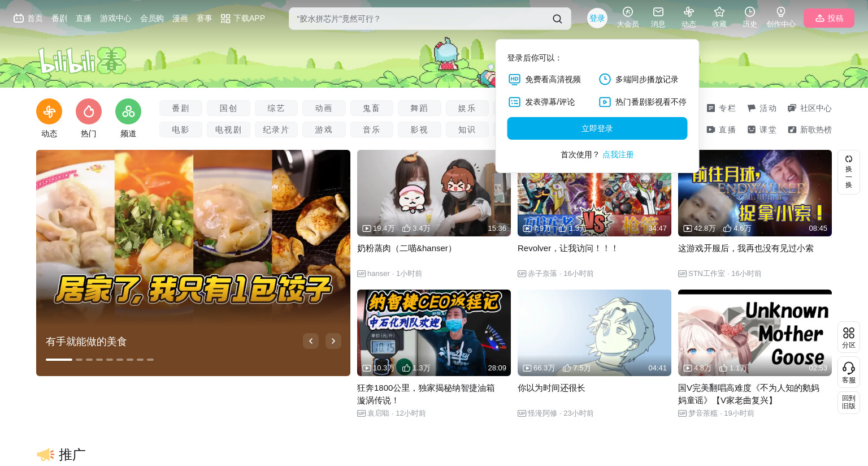Click the pink 投稿 upload button

(828, 18)
